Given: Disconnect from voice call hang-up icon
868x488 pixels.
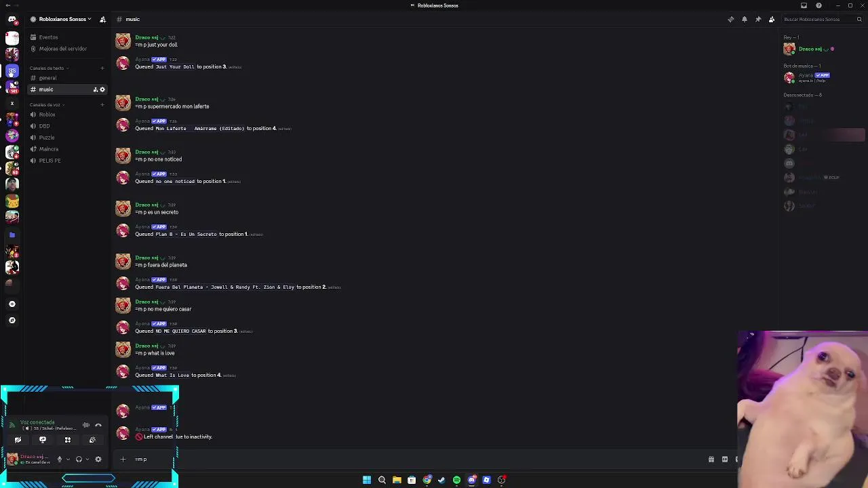Looking at the screenshot, I should [98, 425].
